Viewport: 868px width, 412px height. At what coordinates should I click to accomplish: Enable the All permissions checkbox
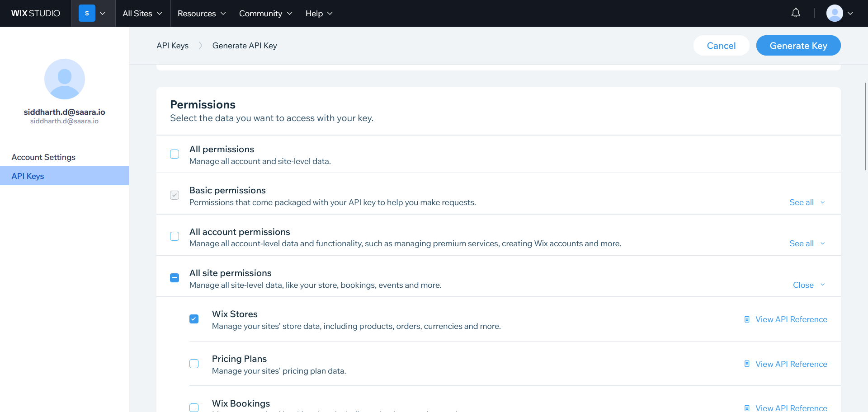tap(175, 154)
